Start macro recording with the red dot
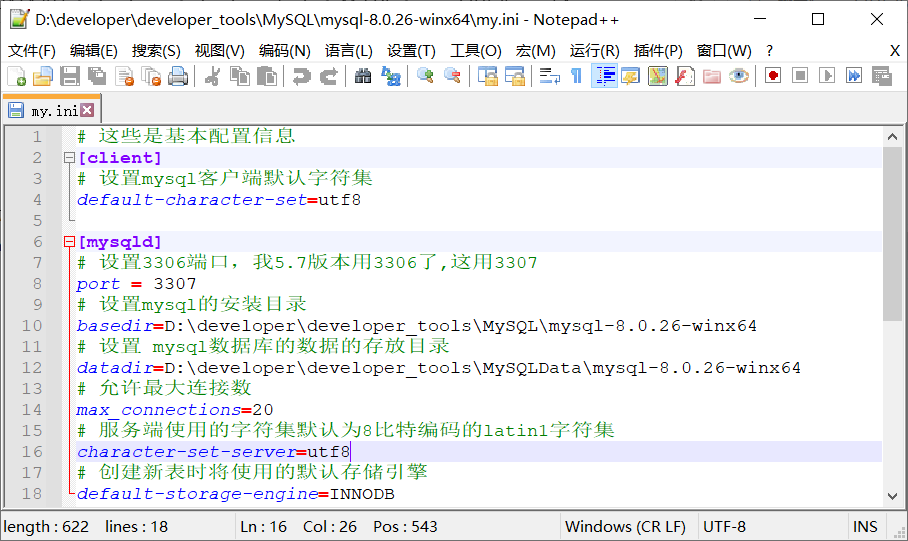Viewport: 908px width, 541px height. pos(773,76)
